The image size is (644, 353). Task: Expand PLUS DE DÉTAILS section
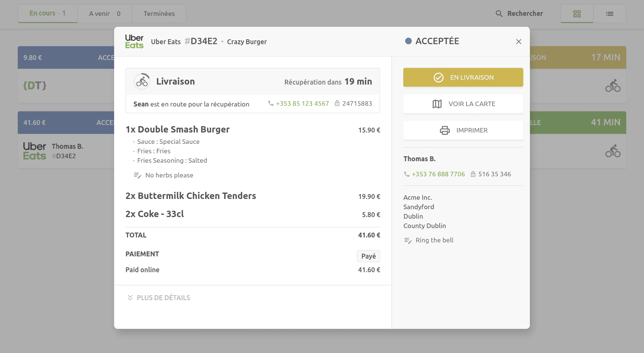coord(158,298)
